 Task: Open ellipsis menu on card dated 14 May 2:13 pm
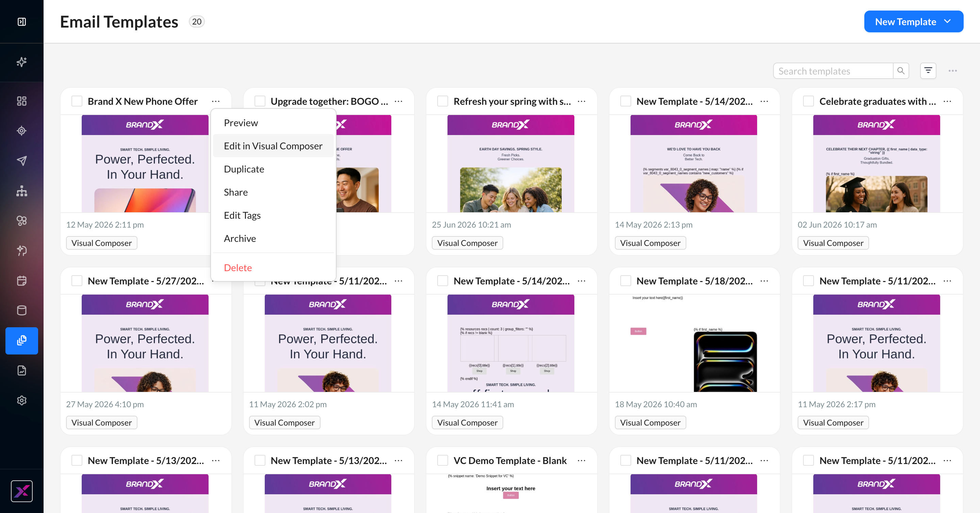764,101
